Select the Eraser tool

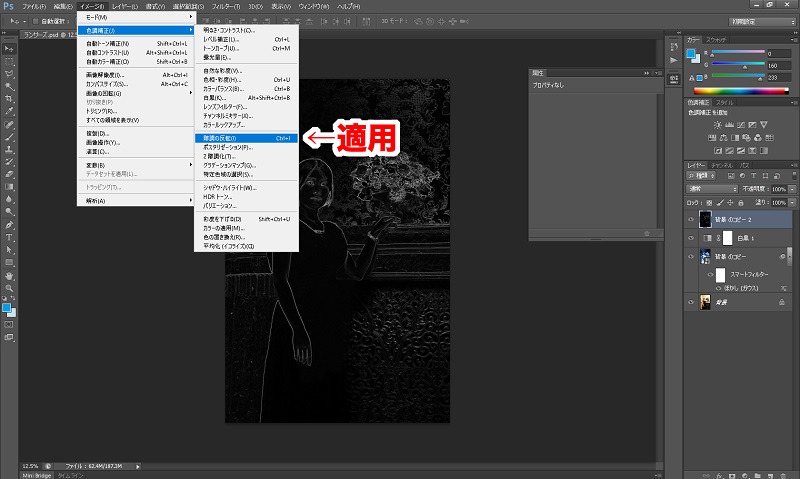point(9,174)
